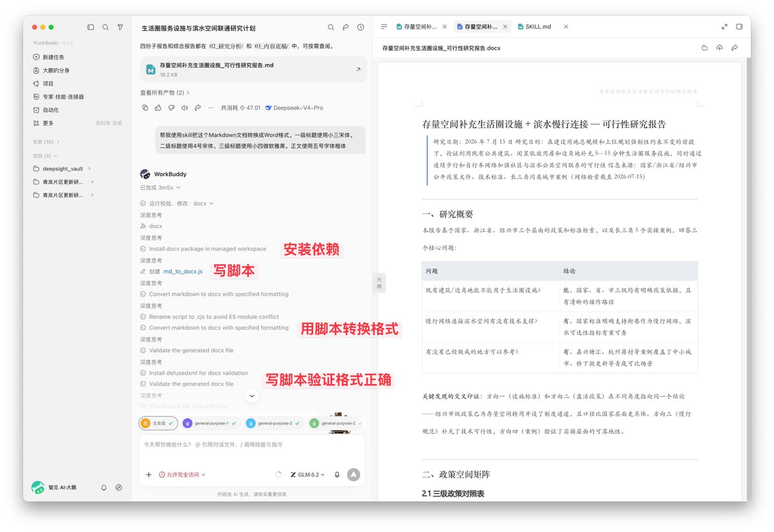The height and width of the screenshot is (532, 774).
Task: Open the three-dot more menu under the reply
Action: (x=211, y=108)
